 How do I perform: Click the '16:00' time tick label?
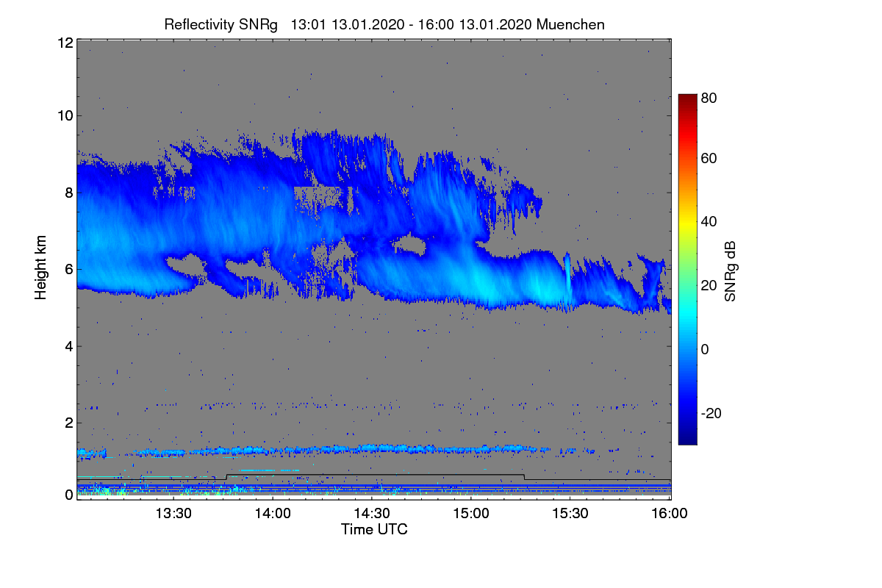tap(670, 514)
